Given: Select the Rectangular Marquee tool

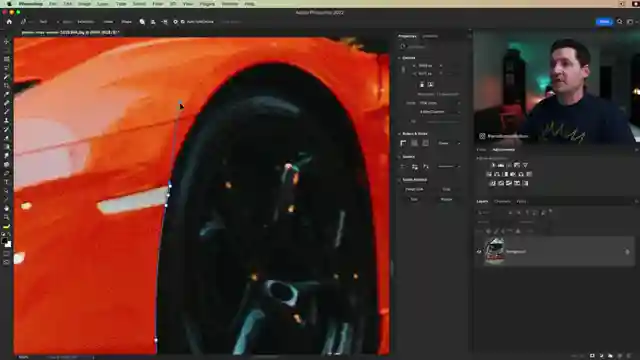Looking at the screenshot, I should (7, 59).
